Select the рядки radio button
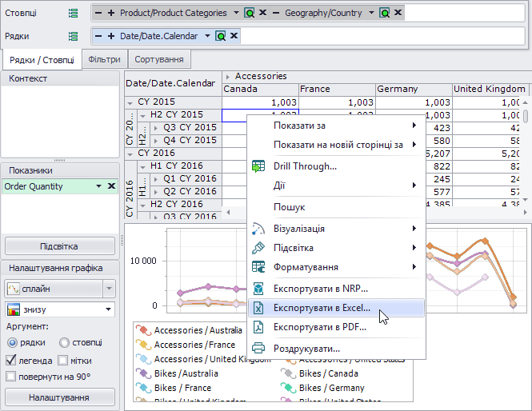The height and width of the screenshot is (411, 532). pyautogui.click(x=12, y=343)
